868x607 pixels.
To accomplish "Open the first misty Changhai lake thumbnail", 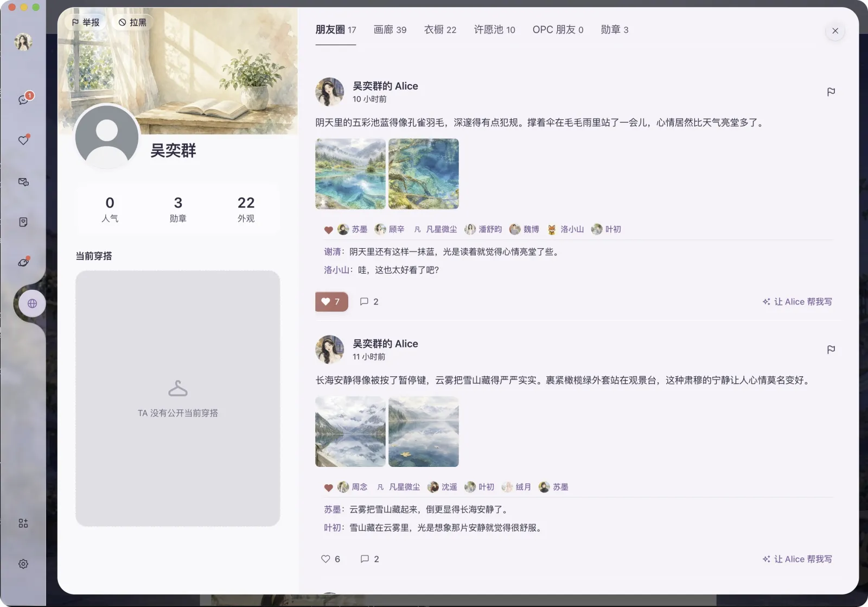I will pyautogui.click(x=350, y=432).
